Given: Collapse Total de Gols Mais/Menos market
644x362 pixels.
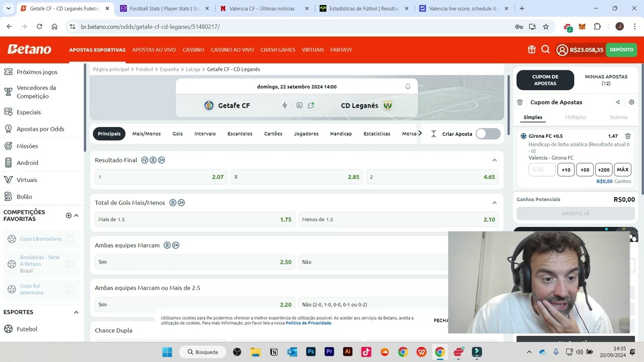Looking at the screenshot, I should pos(495,203).
